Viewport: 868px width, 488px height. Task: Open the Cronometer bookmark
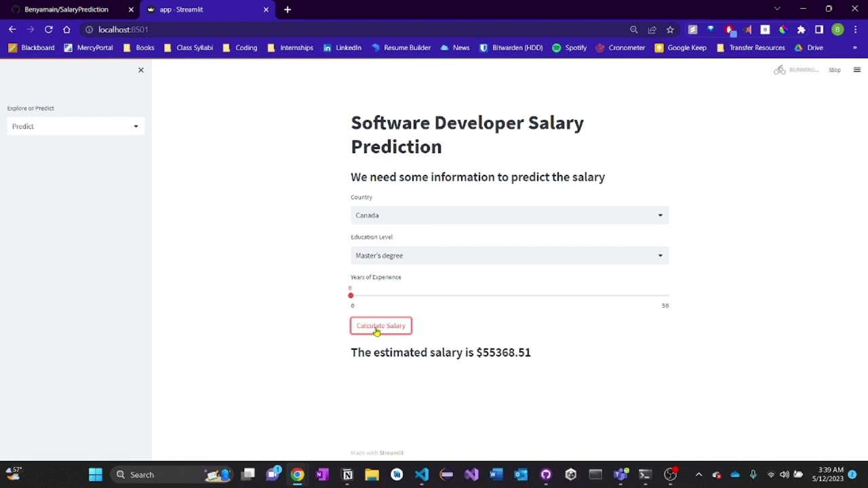click(x=620, y=48)
